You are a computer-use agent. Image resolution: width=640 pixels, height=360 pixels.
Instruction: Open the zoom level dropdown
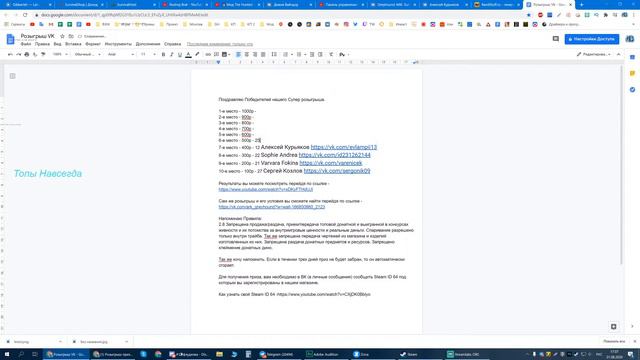pos(60,54)
